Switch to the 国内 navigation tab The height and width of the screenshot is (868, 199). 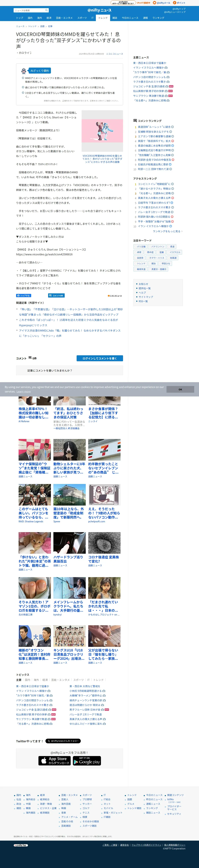(30, 18)
